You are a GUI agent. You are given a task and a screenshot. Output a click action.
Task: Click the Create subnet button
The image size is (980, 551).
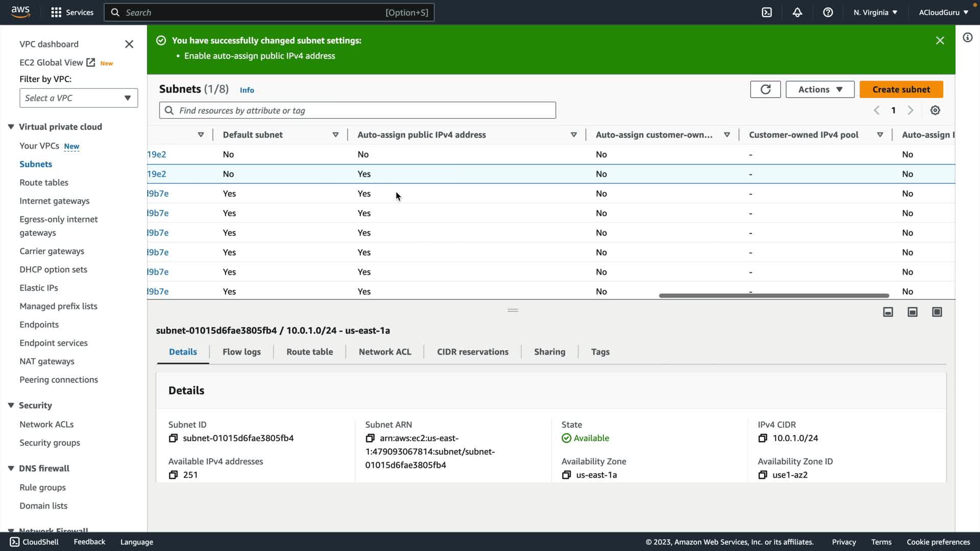(901, 89)
